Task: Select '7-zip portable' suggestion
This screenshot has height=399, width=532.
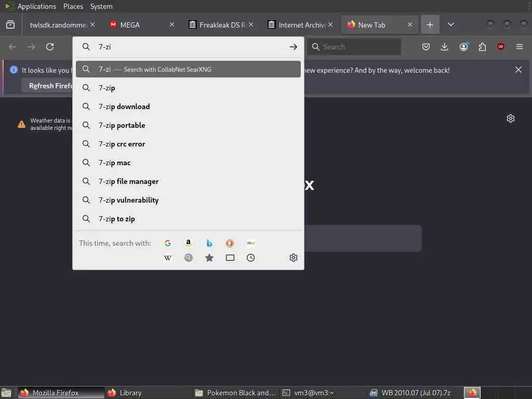Action: click(x=188, y=125)
